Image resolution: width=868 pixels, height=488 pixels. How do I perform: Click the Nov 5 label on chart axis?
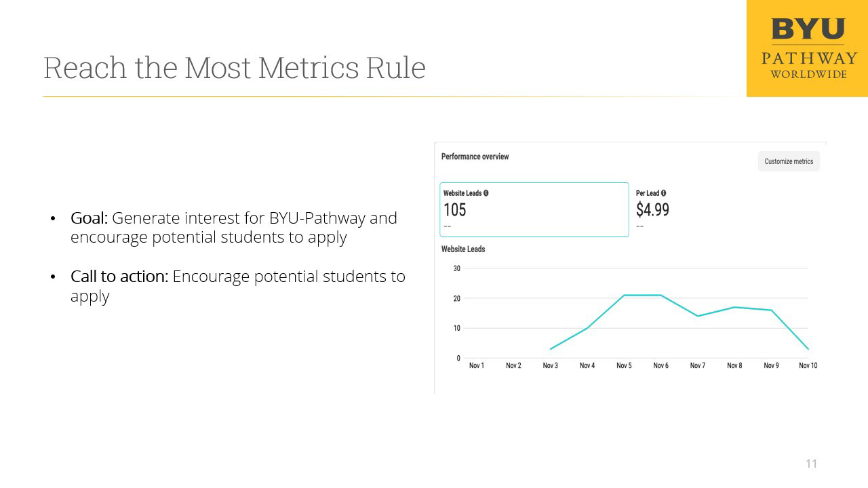[x=624, y=366]
